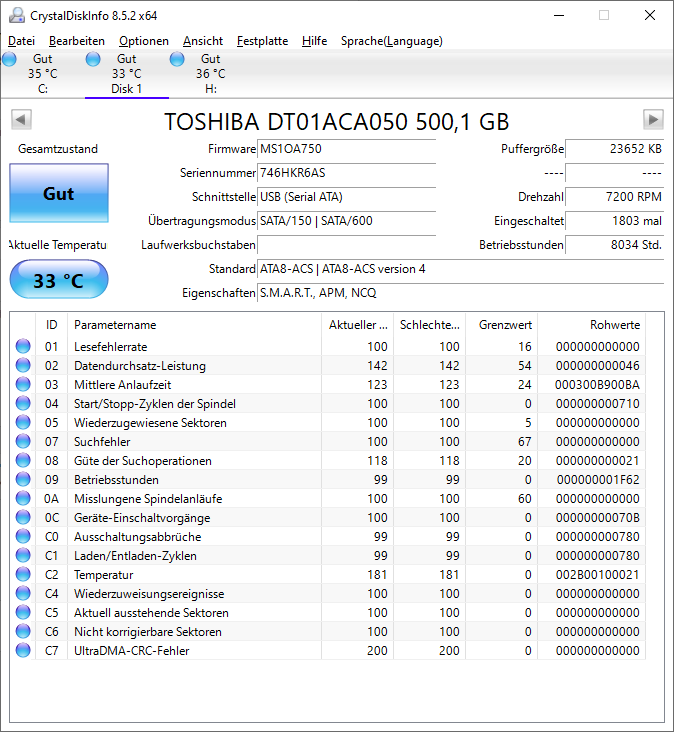Click the UltraDMA-CRC-Fehler parameter name
Viewport: 674px width, 732px height.
click(132, 650)
